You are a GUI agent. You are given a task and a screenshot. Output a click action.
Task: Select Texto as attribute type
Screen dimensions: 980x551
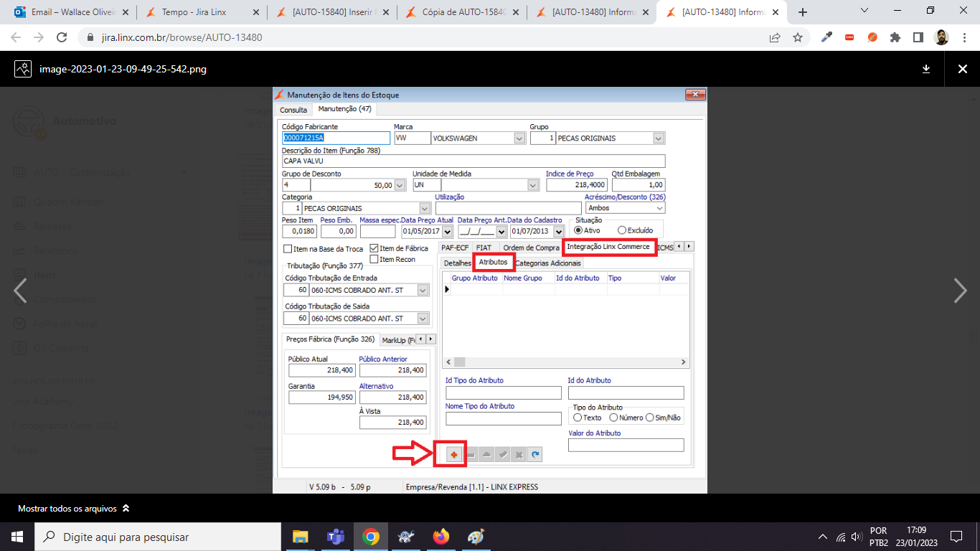point(578,418)
